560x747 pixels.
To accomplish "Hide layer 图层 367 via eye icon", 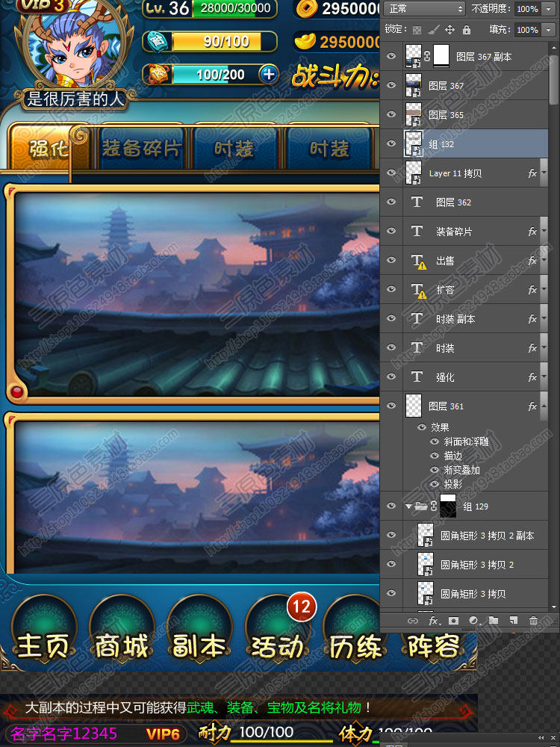I will coord(391,85).
